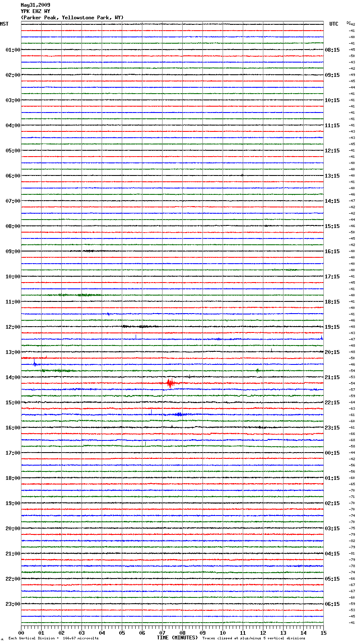
Task: Click the '12:15' UTC time label
Action: (x=332, y=151)
